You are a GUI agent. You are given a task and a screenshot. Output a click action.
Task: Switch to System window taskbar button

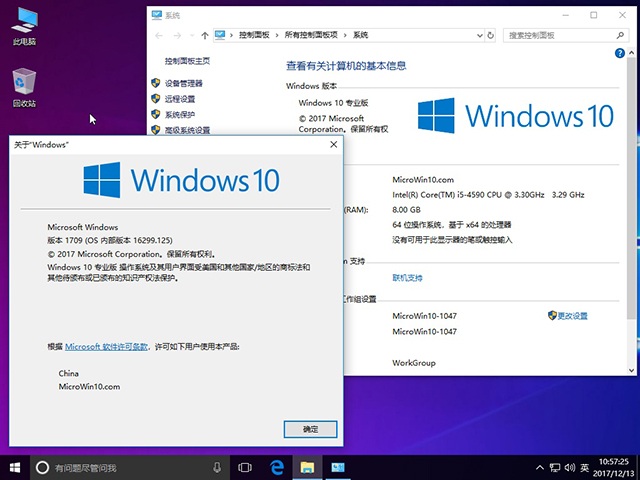click(x=338, y=468)
